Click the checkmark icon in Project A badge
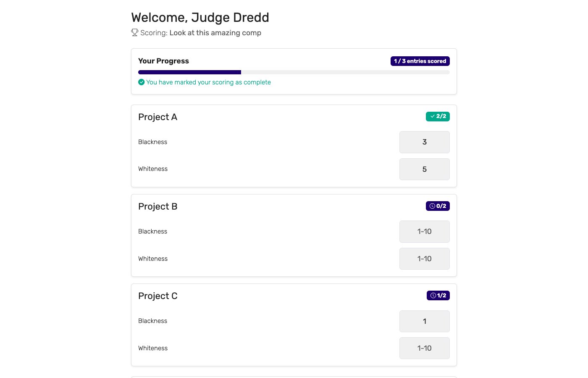 coord(432,116)
